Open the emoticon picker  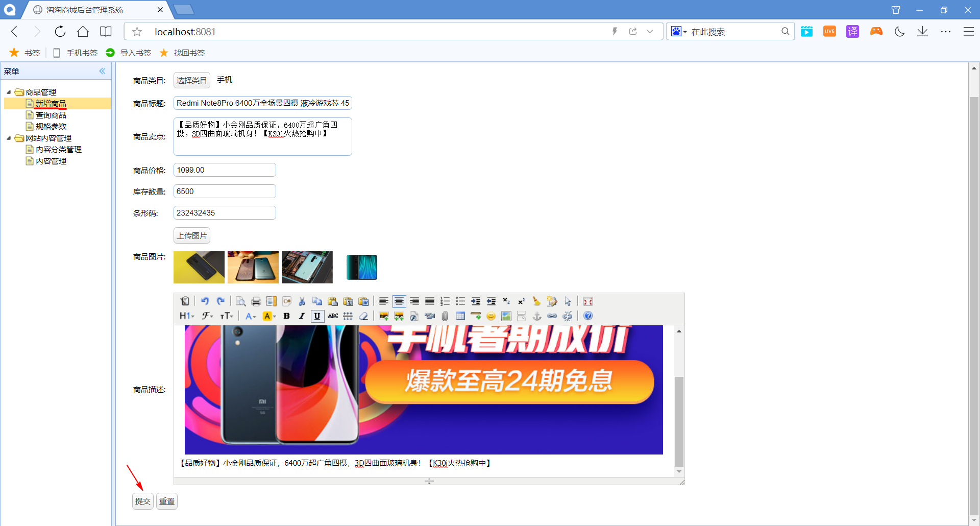point(491,316)
